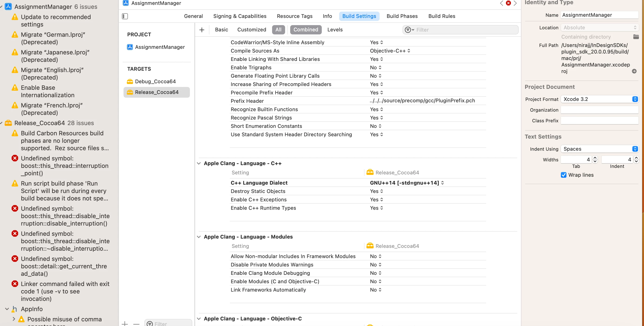Click the remove target minus icon
This screenshot has height=326, width=644.
coord(136,324)
